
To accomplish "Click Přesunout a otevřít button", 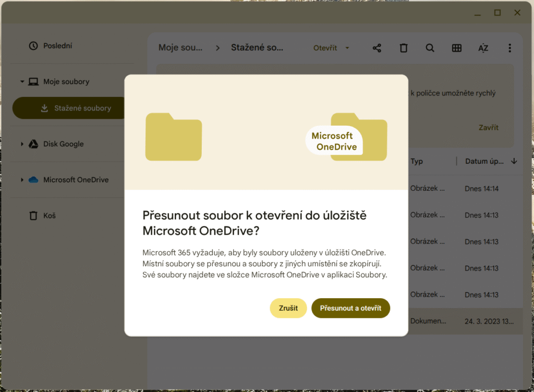I will [350, 308].
